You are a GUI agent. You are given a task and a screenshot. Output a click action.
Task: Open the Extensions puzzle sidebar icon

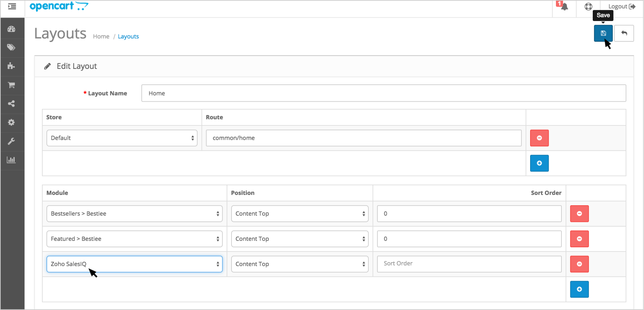[11, 66]
